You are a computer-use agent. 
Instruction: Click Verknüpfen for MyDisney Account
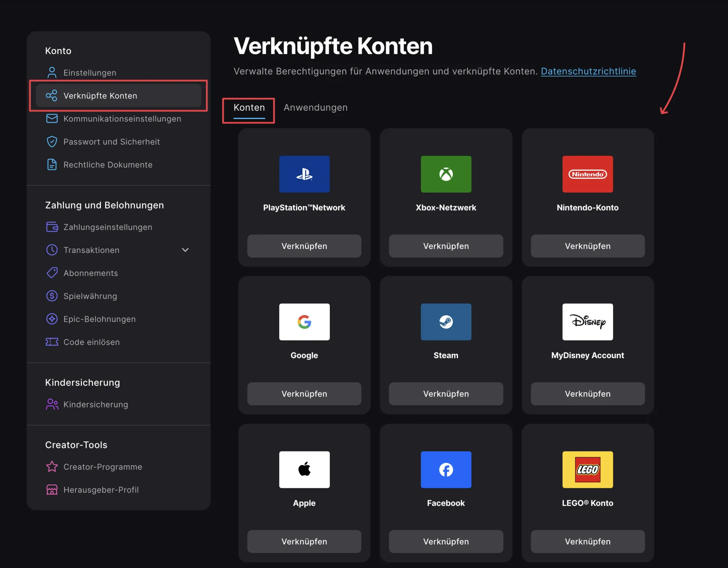tap(587, 394)
